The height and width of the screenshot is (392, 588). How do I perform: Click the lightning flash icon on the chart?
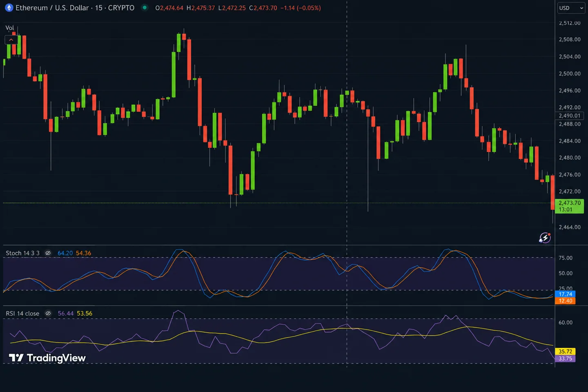point(545,238)
